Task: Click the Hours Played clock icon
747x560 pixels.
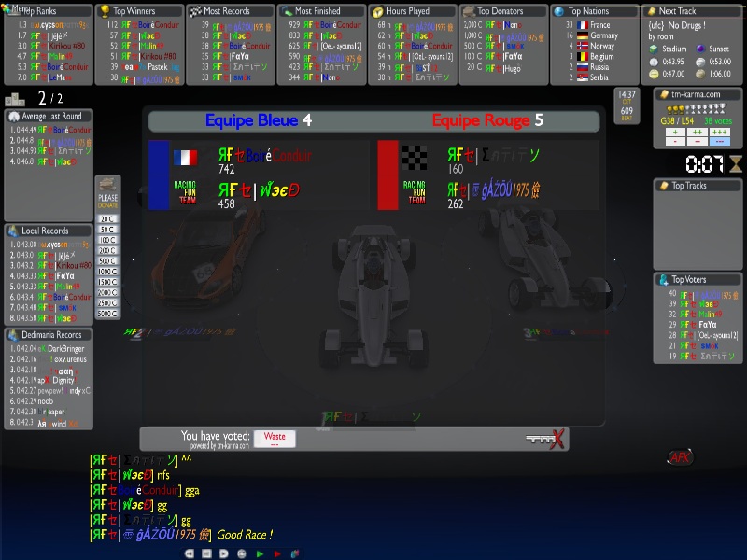Action: point(377,11)
